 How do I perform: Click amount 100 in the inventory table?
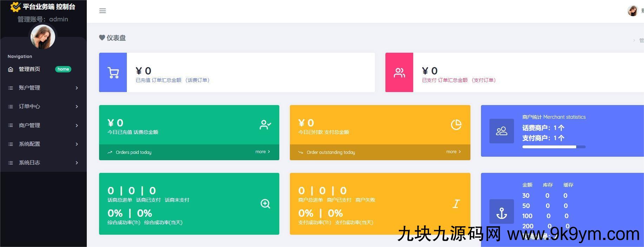527,216
